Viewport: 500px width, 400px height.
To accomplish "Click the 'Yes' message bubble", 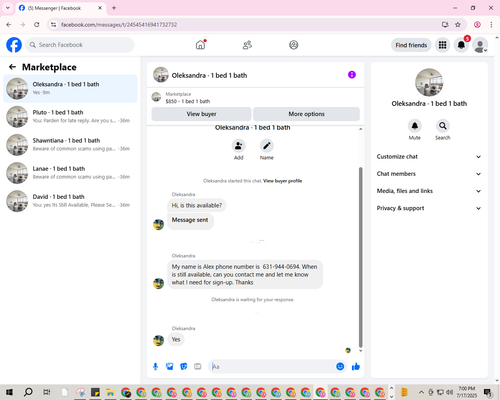I will click(x=176, y=339).
